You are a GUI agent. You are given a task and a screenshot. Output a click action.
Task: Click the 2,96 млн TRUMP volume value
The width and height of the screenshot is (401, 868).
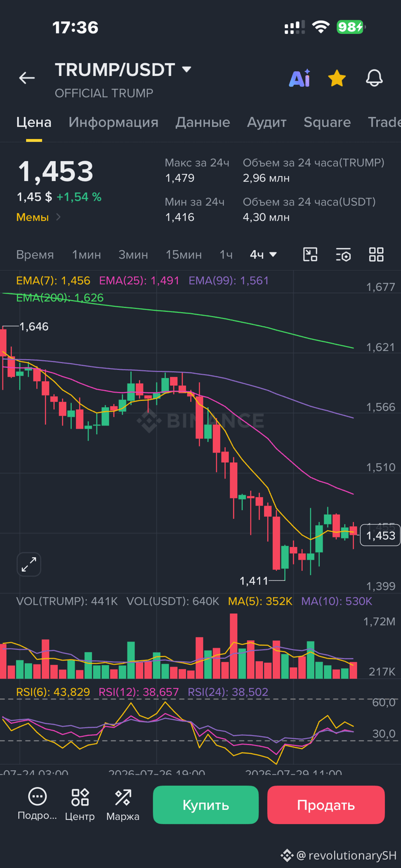pyautogui.click(x=266, y=178)
